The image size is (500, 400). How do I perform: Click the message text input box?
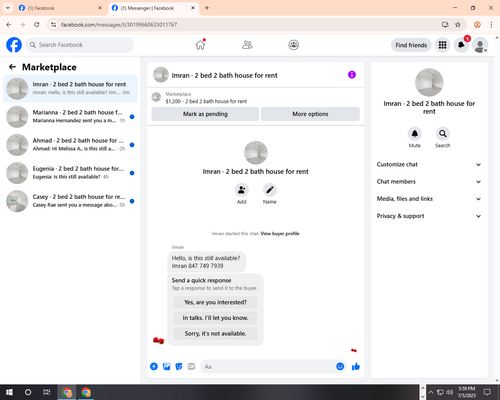pos(269,367)
